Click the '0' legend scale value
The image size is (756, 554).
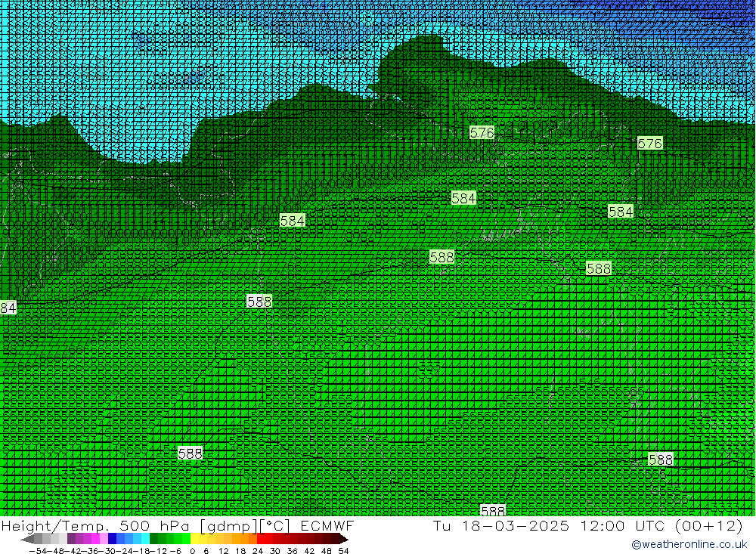192,551
